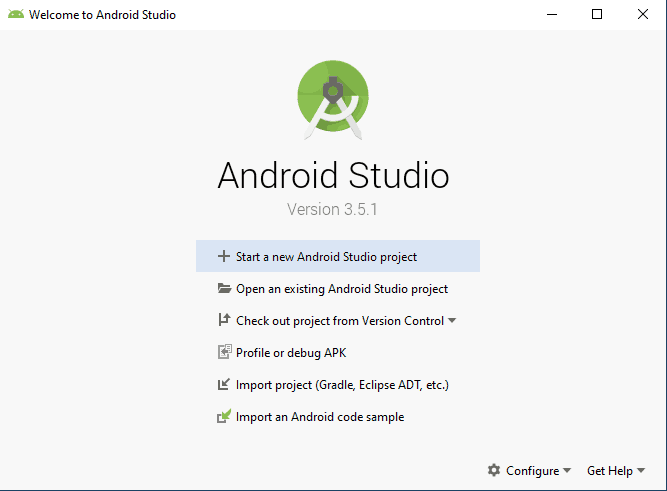Choose Profile or debug APK

pyautogui.click(x=338, y=352)
